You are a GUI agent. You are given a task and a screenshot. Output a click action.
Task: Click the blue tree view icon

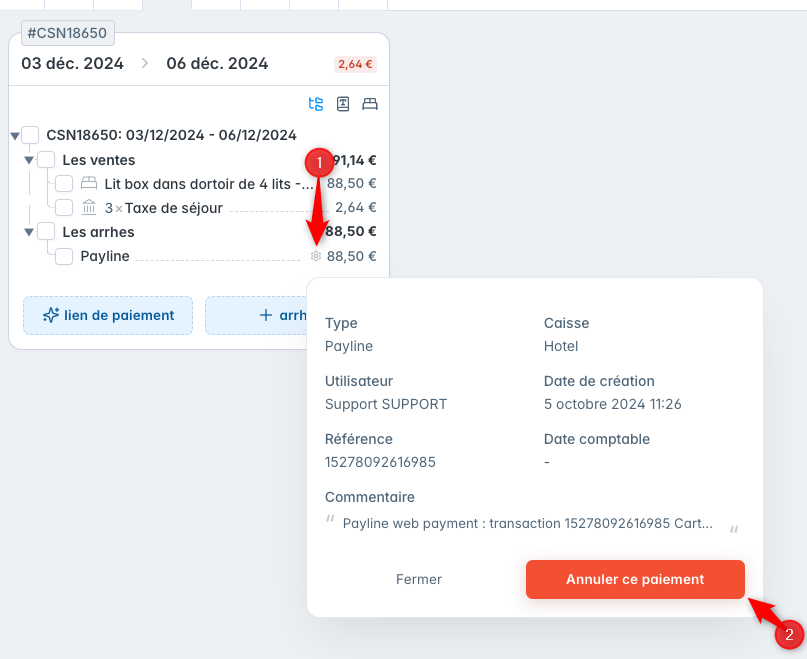(315, 104)
